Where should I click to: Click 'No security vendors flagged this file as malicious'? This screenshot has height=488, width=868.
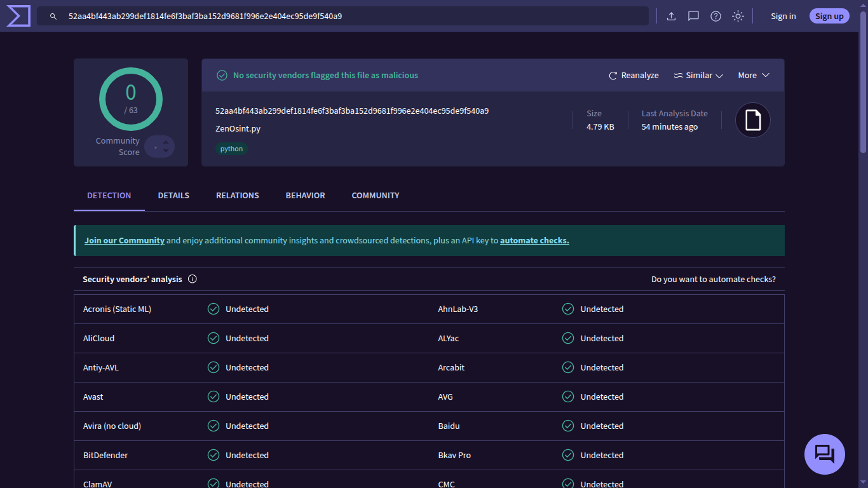click(x=325, y=75)
